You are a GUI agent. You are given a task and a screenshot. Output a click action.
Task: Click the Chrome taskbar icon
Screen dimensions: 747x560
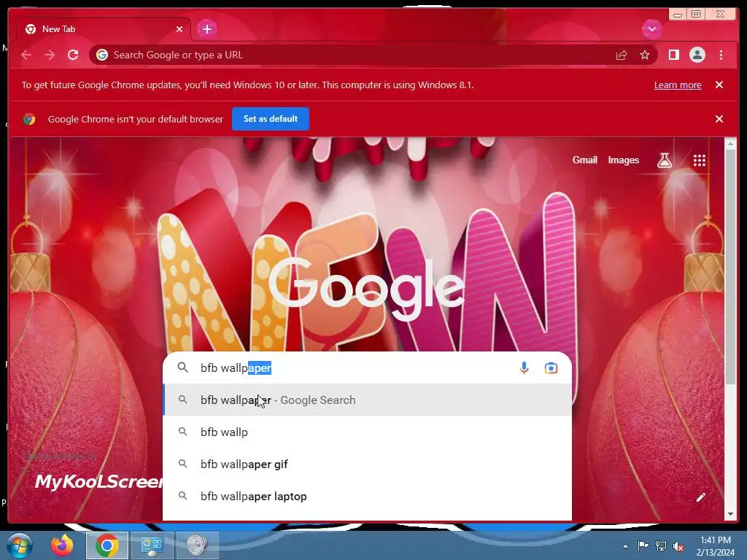(107, 545)
